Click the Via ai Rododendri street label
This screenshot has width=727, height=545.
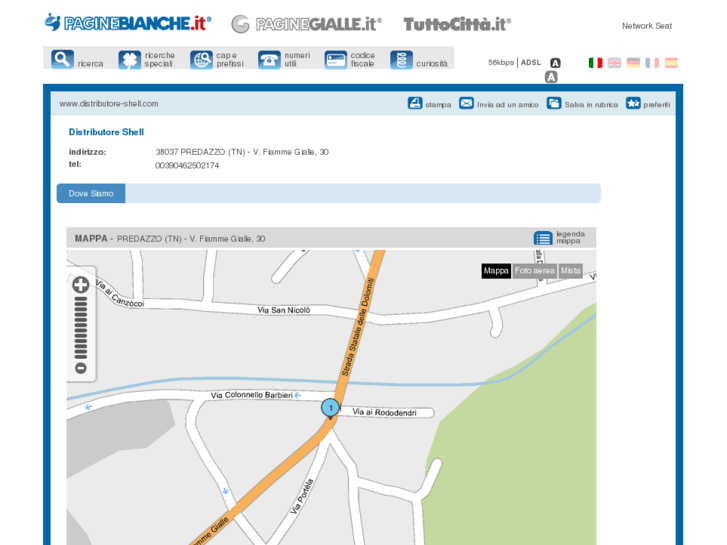384,412
